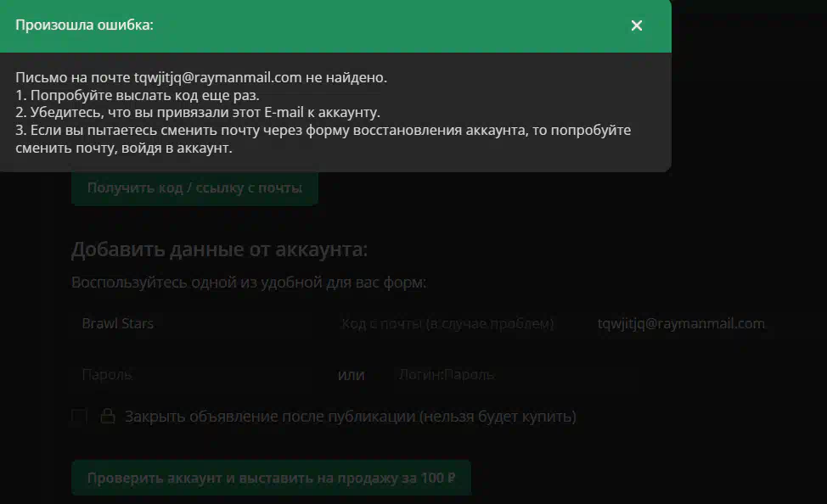
Task: Click the tqwjitjq@raymanmail.com email field in the form
Action: (681, 323)
